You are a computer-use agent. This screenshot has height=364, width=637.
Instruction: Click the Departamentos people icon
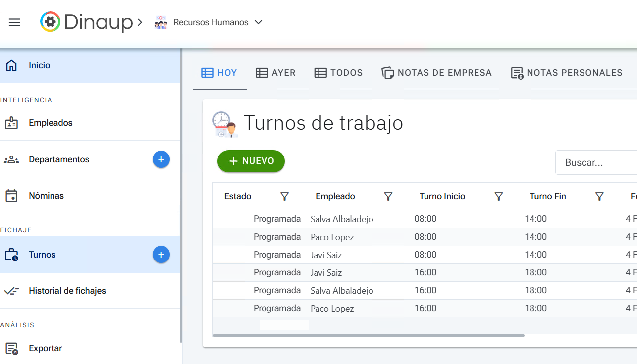12,159
